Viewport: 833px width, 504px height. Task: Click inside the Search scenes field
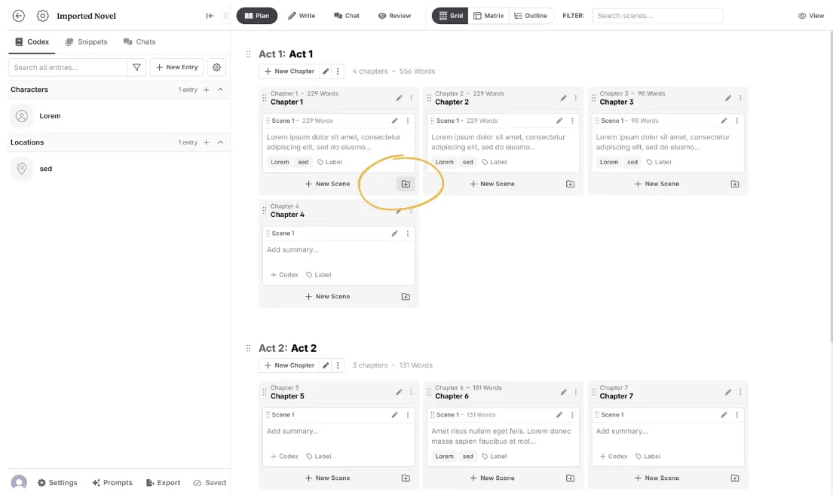(657, 15)
